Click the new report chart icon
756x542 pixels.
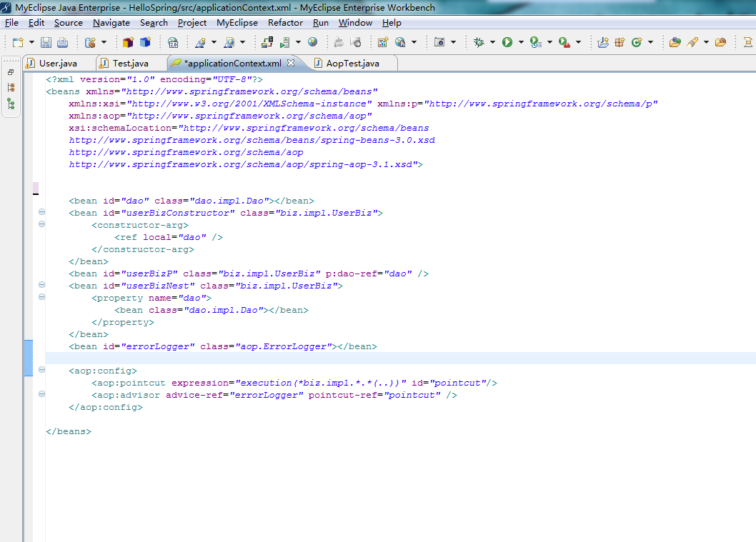[x=383, y=42]
